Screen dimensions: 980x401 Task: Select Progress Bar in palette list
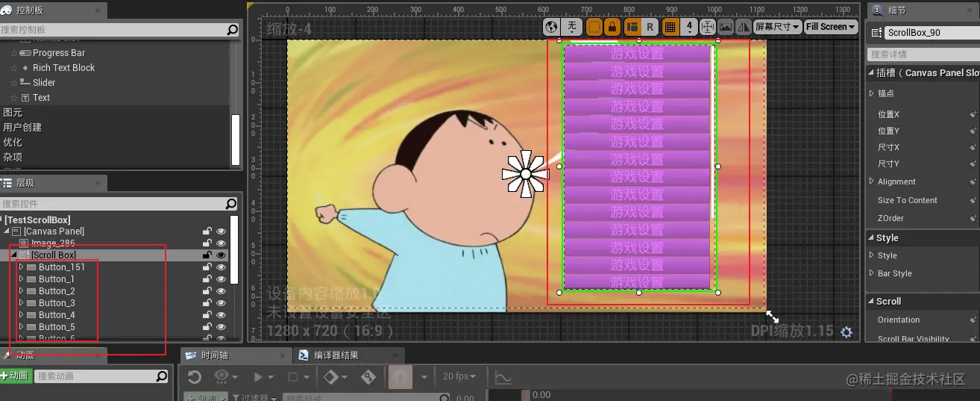click(59, 53)
